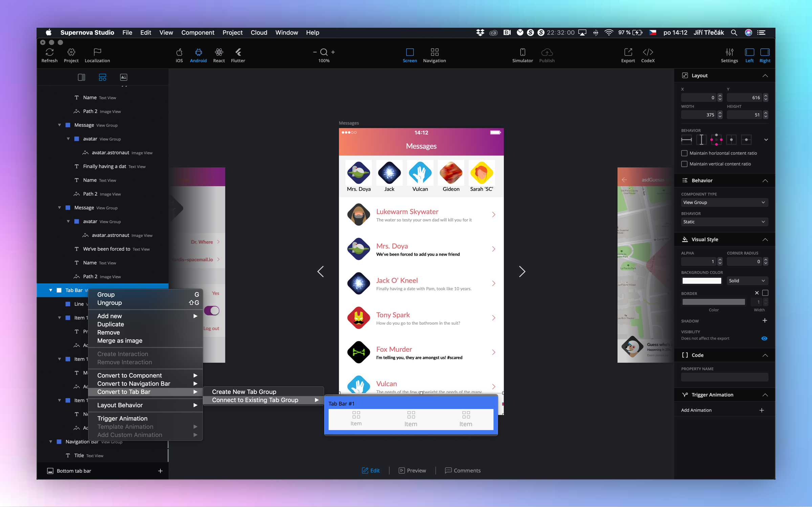
Task: Select the layers hierarchy panel icon
Action: coord(102,77)
